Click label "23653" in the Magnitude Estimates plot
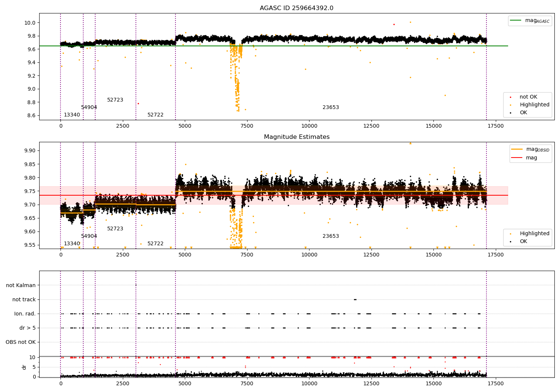Screen dimensions: 560x392 (331, 236)
